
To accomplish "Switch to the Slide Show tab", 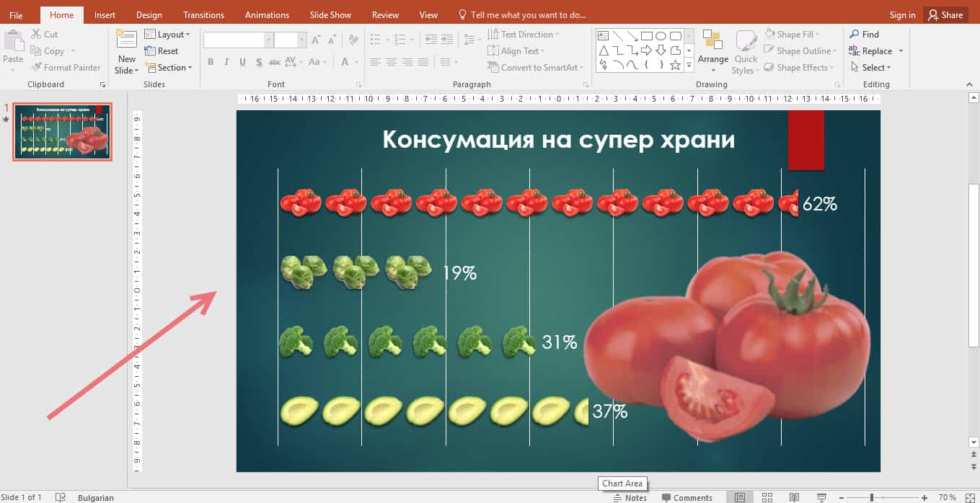I will (332, 14).
